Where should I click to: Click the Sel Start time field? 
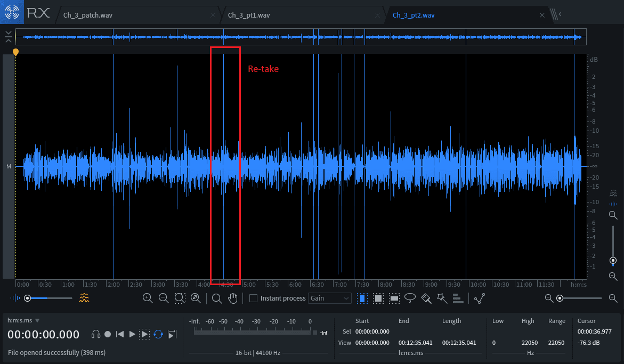(372, 331)
